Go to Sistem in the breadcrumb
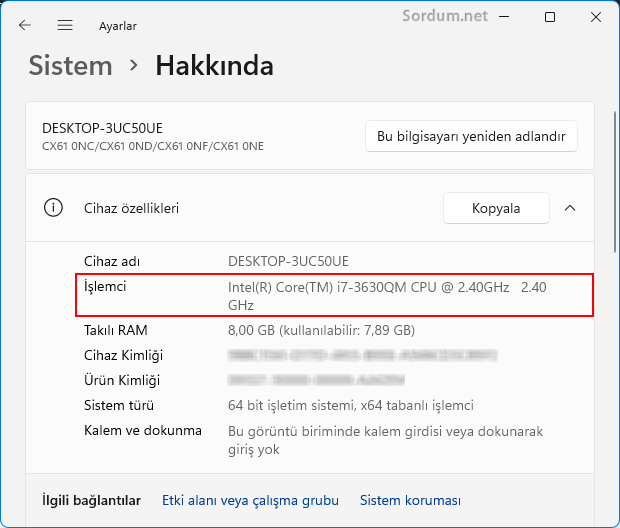 [70, 65]
